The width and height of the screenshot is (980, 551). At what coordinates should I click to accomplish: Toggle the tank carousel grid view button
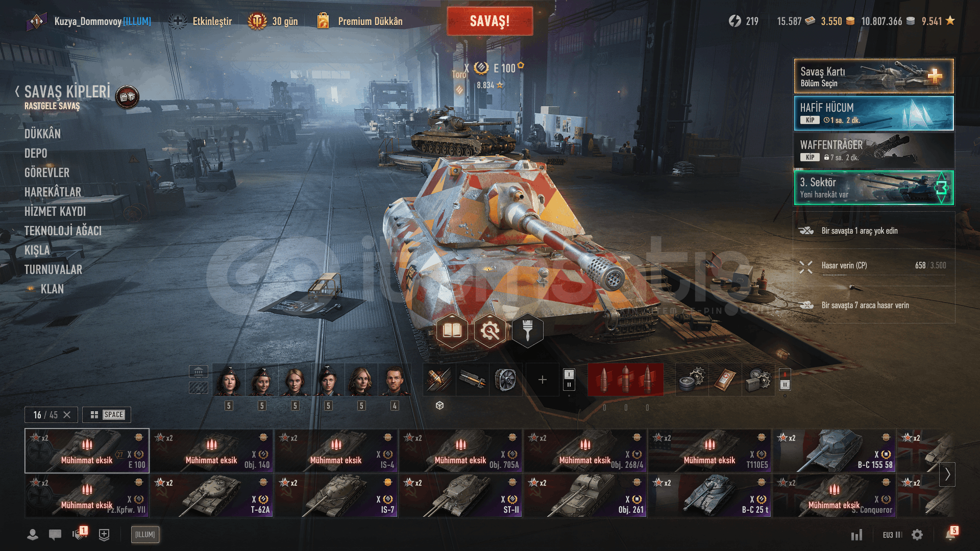point(107,415)
